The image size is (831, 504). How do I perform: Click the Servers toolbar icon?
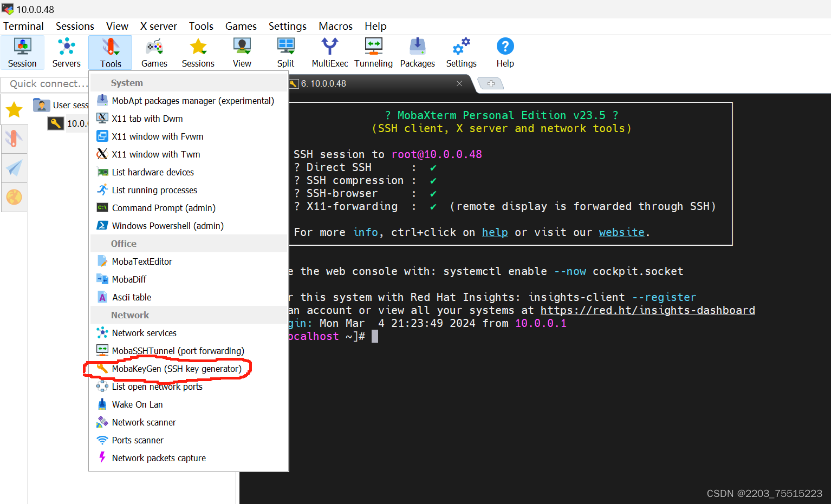click(x=66, y=52)
